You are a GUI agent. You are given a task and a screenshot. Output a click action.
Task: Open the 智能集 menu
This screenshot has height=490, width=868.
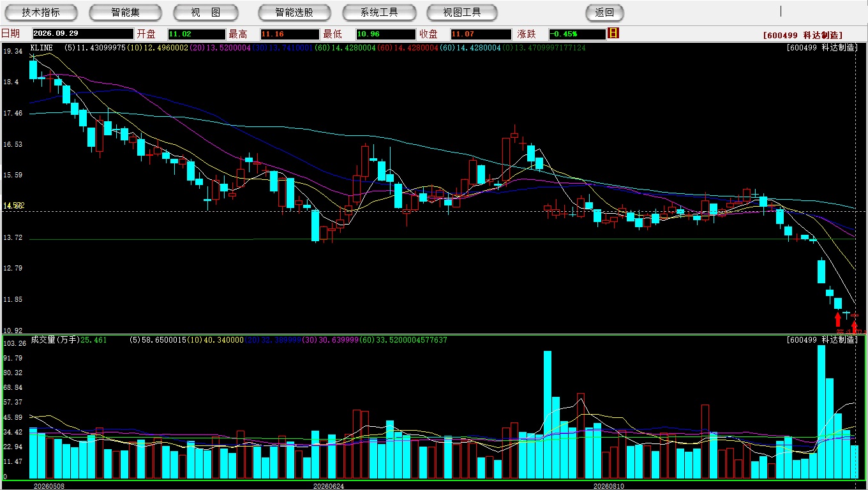[125, 12]
